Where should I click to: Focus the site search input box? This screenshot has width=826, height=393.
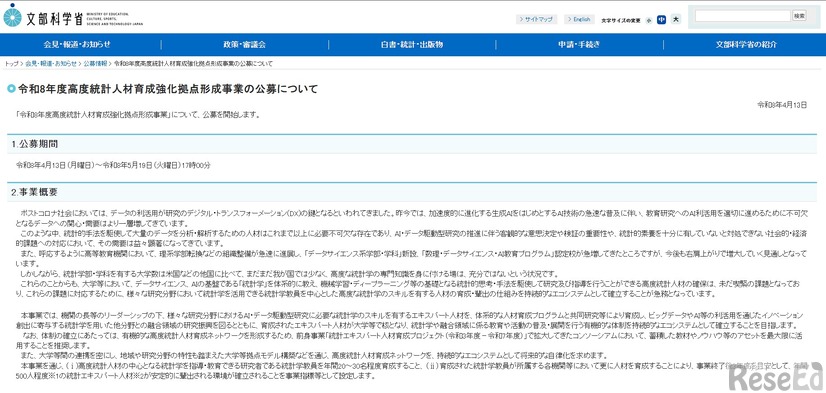pos(742,16)
